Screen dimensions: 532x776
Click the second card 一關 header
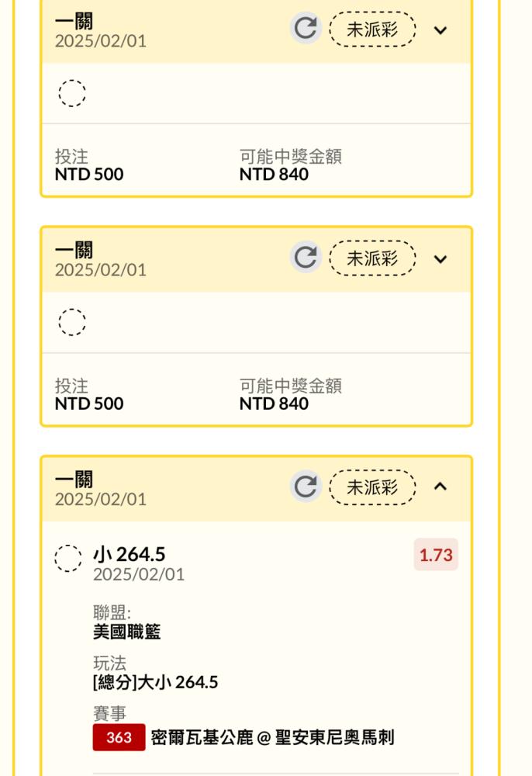[74, 251]
